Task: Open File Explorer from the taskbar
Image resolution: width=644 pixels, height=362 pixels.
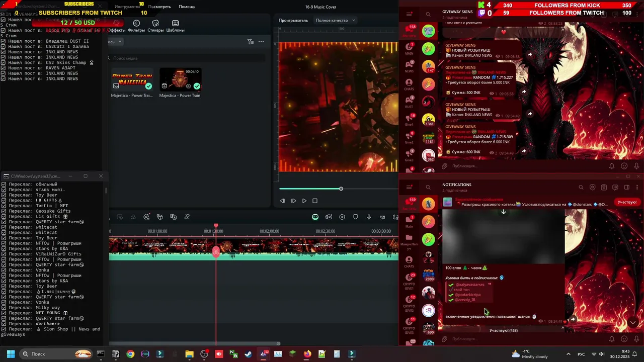Action: tap(189, 354)
